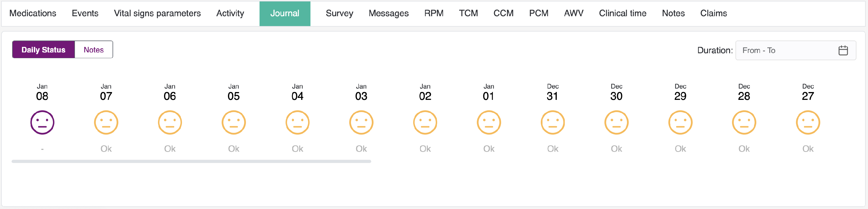Select the Dec 29 status face icon
868x209 pixels.
point(680,122)
